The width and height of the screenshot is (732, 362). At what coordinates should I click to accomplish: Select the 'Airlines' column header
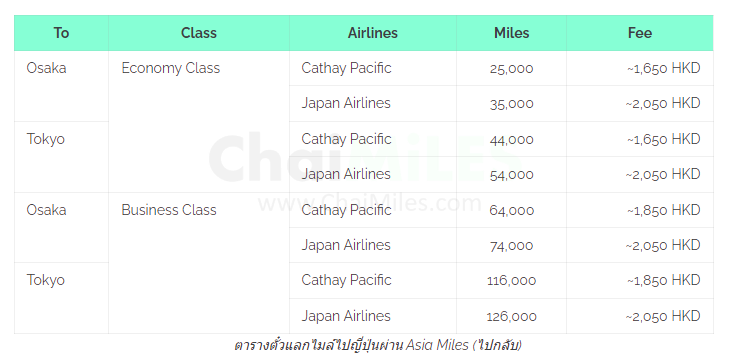(x=373, y=33)
